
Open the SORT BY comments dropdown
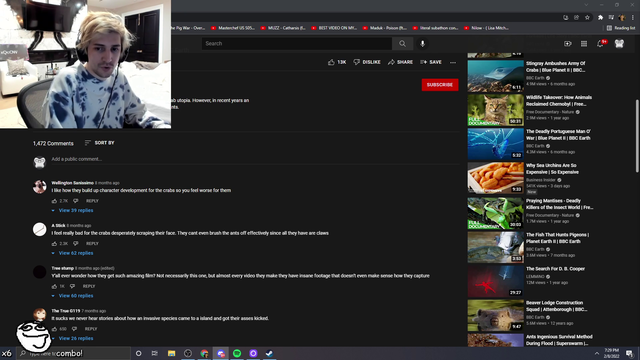click(99, 143)
